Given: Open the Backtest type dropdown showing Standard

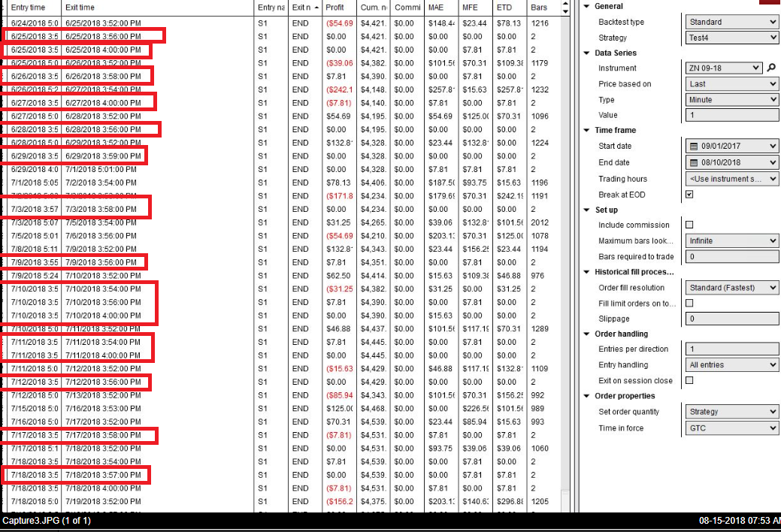Looking at the screenshot, I should (731, 22).
